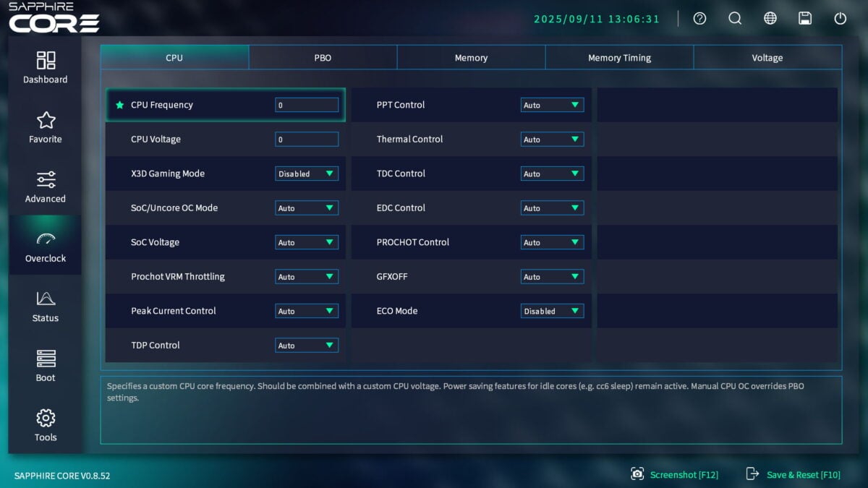Click the SAPPHIRE CORE V0.8.52 version text
Viewport: 868px width, 488px height.
pos(62,476)
